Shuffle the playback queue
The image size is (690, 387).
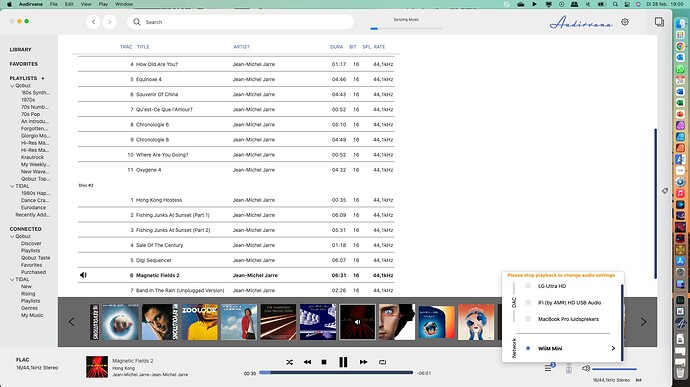pos(289,362)
